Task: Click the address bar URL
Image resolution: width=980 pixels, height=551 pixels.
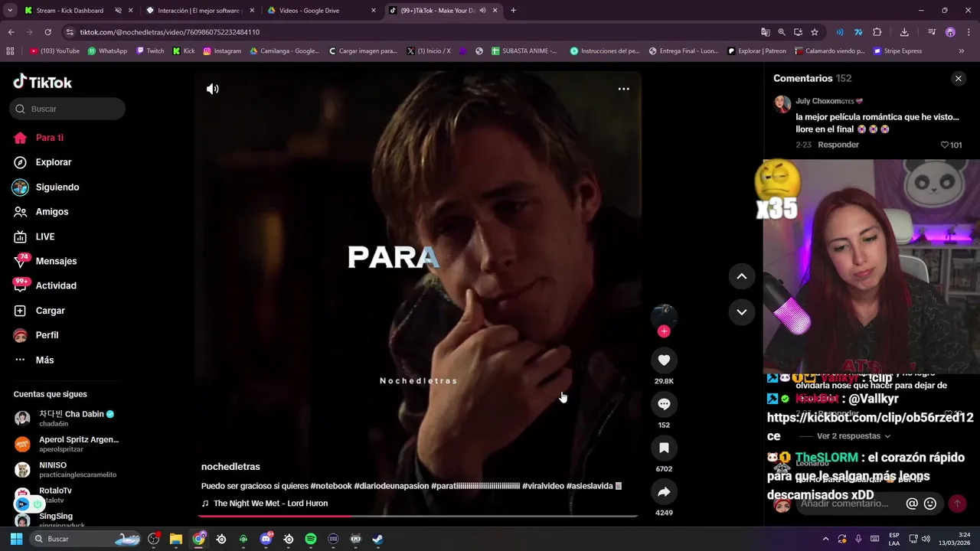Action: (170, 32)
